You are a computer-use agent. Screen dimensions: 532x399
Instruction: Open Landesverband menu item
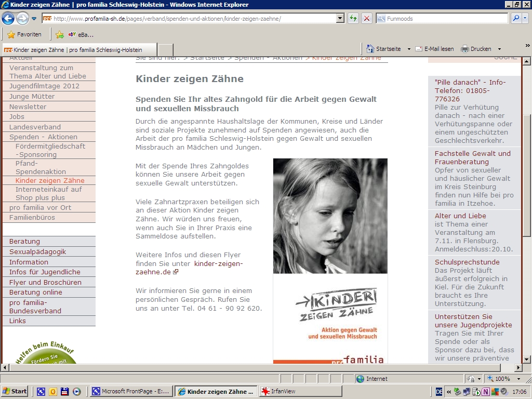(x=35, y=127)
